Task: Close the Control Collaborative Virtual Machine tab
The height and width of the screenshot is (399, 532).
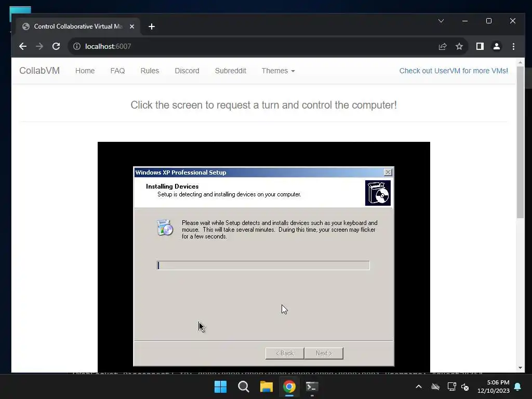Action: click(132, 26)
